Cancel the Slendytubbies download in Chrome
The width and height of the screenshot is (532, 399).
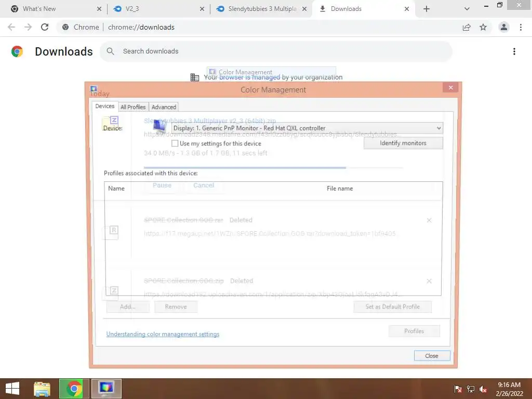coord(204,185)
